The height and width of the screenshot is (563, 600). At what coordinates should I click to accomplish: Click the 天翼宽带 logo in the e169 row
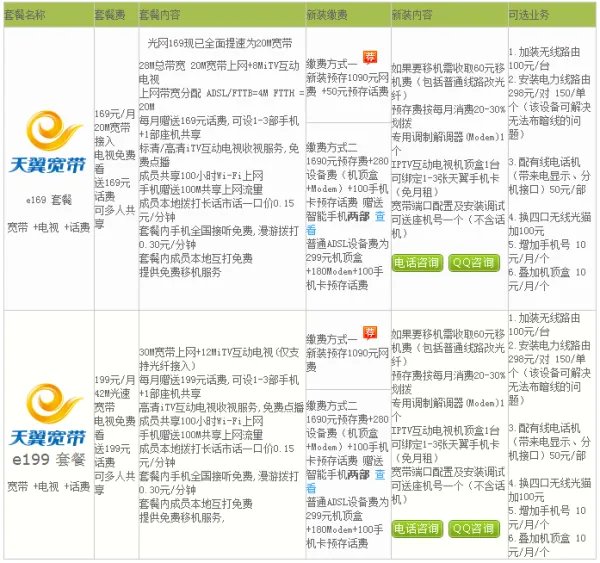tap(47, 142)
